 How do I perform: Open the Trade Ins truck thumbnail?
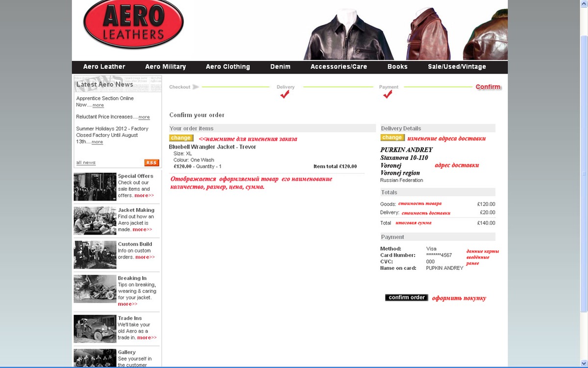tap(95, 329)
